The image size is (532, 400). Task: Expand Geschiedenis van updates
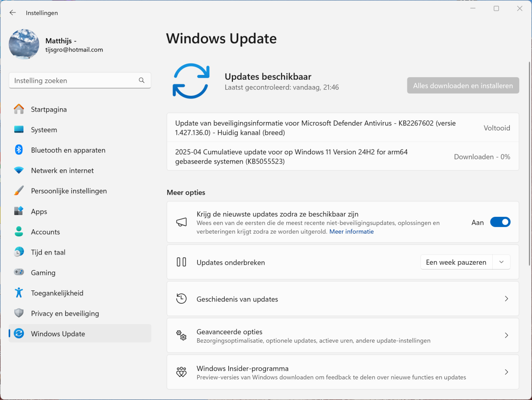(506, 299)
